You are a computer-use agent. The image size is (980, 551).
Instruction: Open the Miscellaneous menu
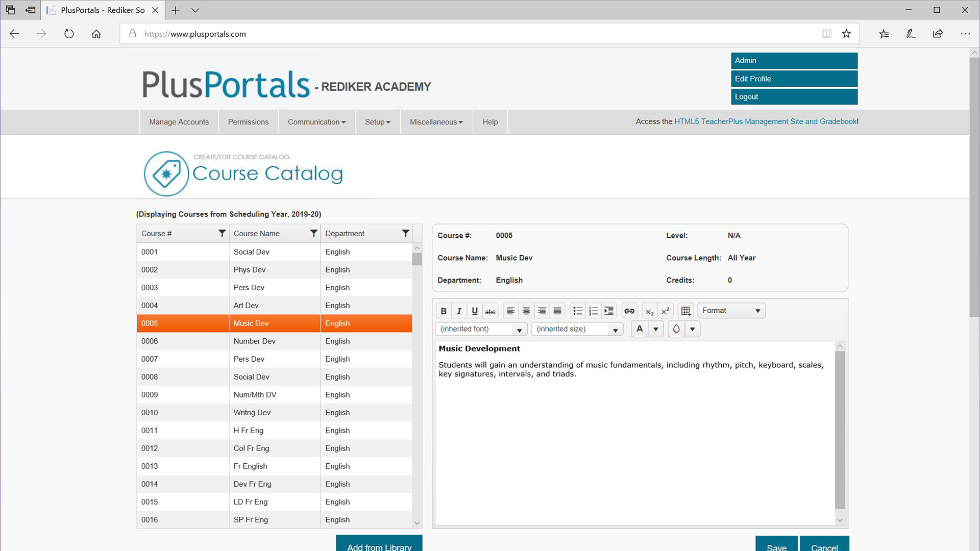tap(436, 122)
